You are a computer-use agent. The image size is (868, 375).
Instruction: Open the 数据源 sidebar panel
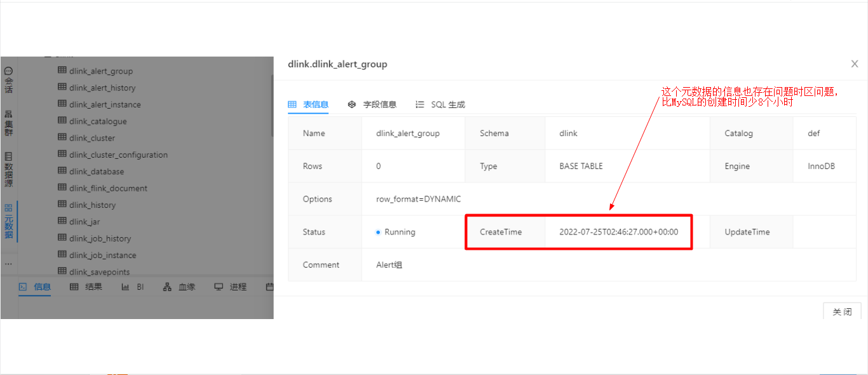(8, 170)
